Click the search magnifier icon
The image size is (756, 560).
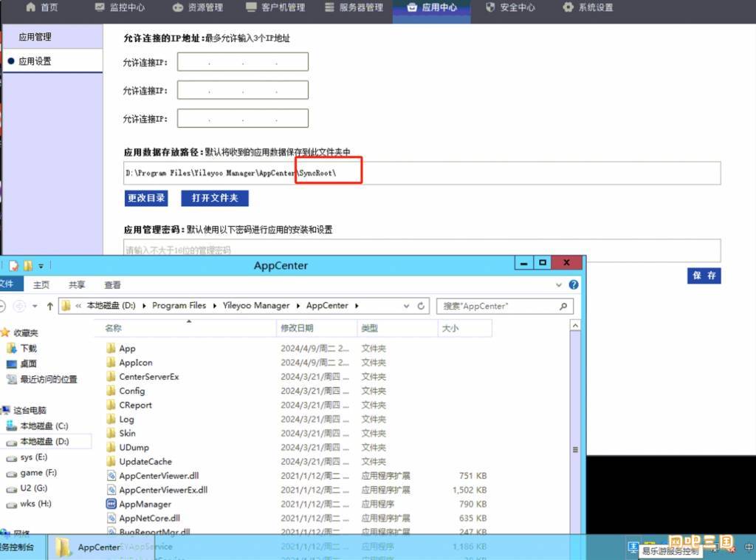click(563, 306)
